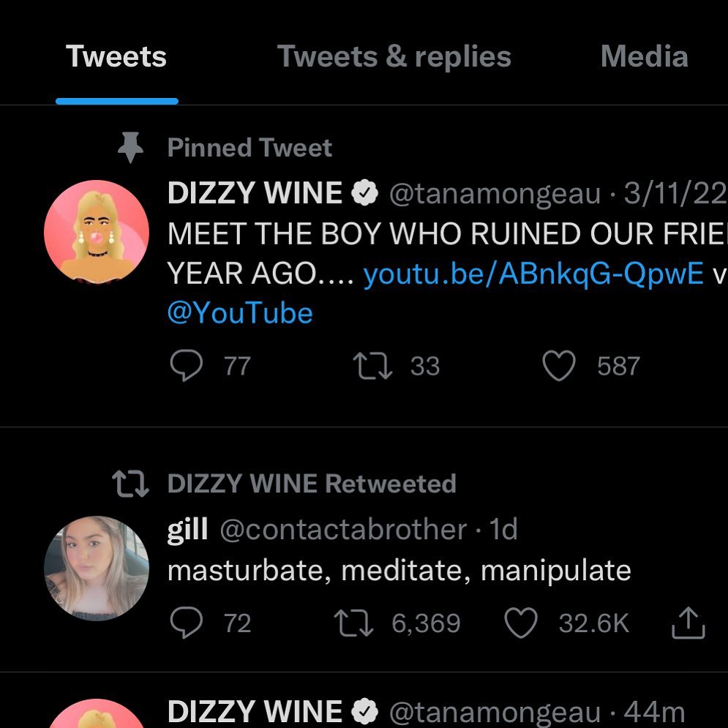Tap the retweeted indicator icon above gill
The width and height of the screenshot is (728, 728).
[x=130, y=484]
